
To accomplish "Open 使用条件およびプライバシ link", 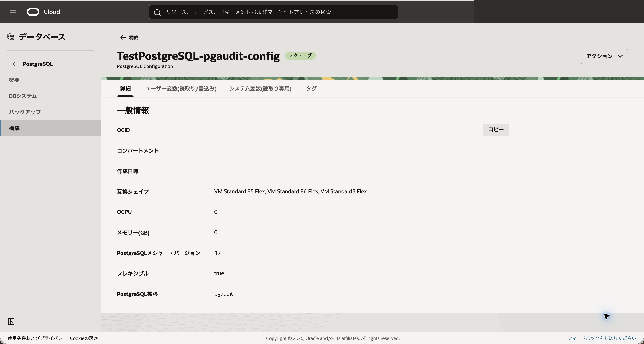I will (35, 338).
